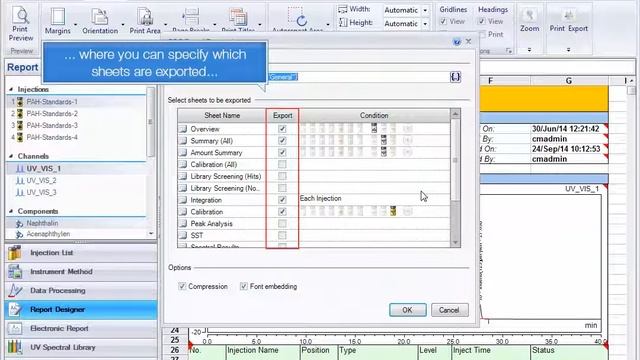This screenshot has height=360, width=640.
Task: Check Export for Peak Analysis
Action: (x=282, y=224)
